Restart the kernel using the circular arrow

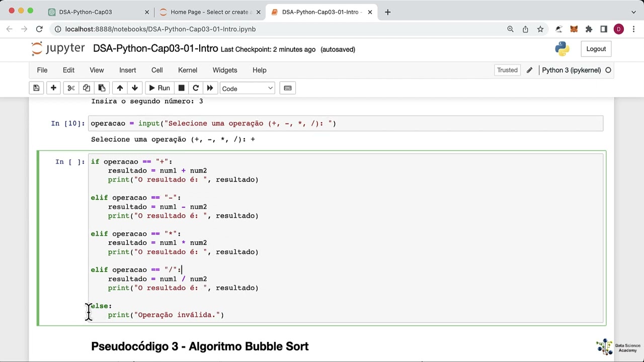196,88
